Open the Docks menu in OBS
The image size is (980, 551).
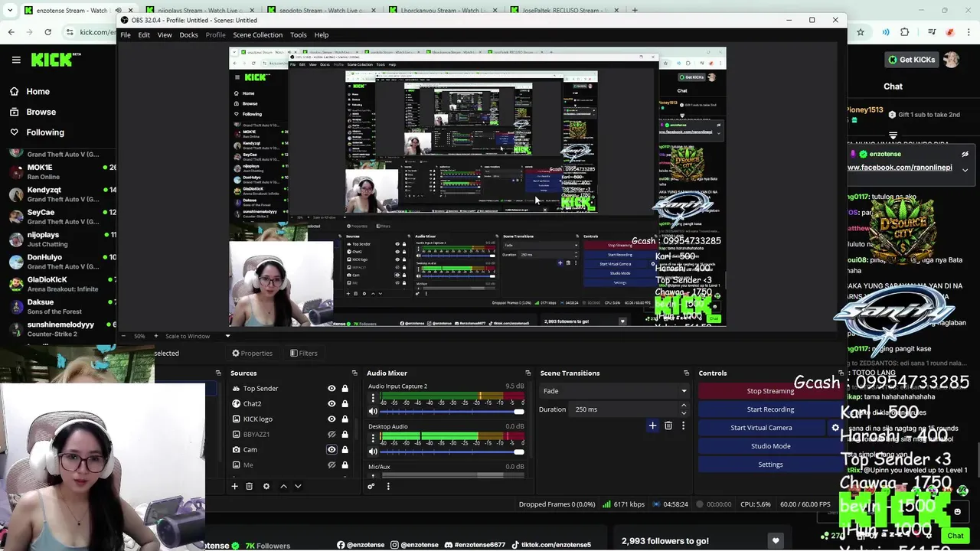[x=188, y=34]
